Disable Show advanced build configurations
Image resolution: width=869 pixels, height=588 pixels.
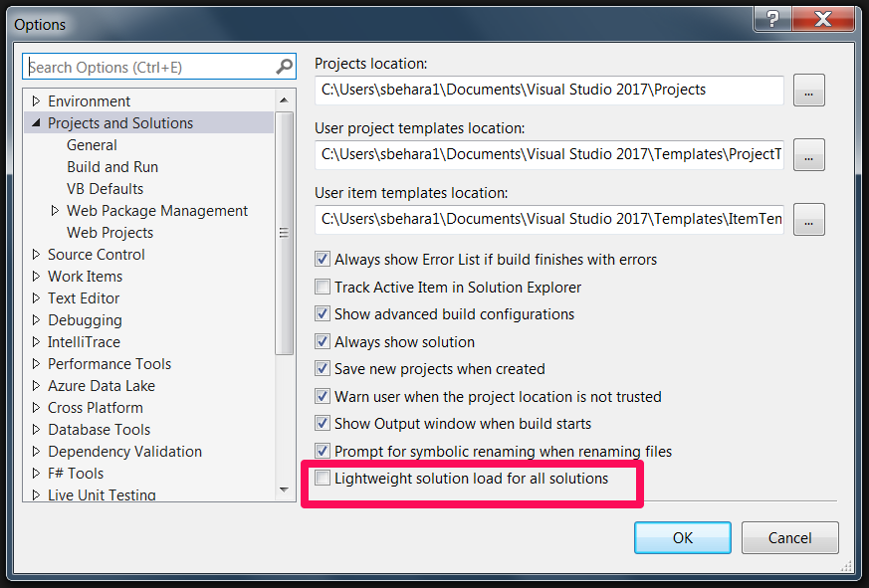pos(323,313)
